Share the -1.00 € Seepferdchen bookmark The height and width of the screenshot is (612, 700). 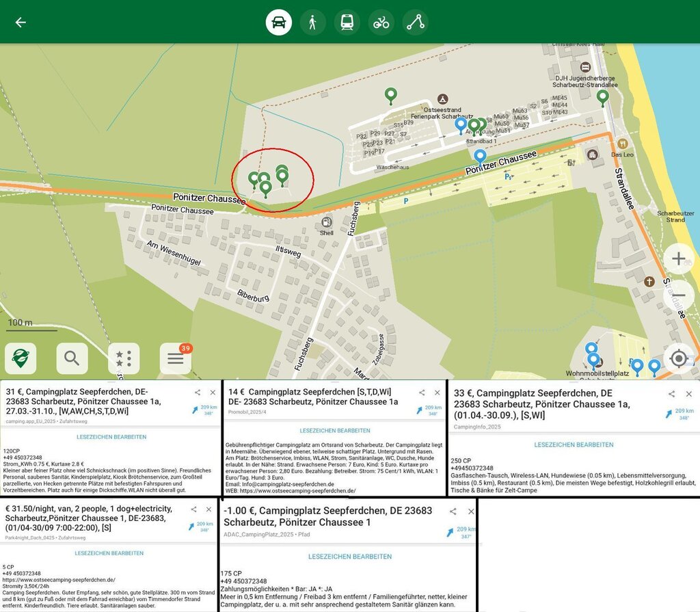pos(453,511)
